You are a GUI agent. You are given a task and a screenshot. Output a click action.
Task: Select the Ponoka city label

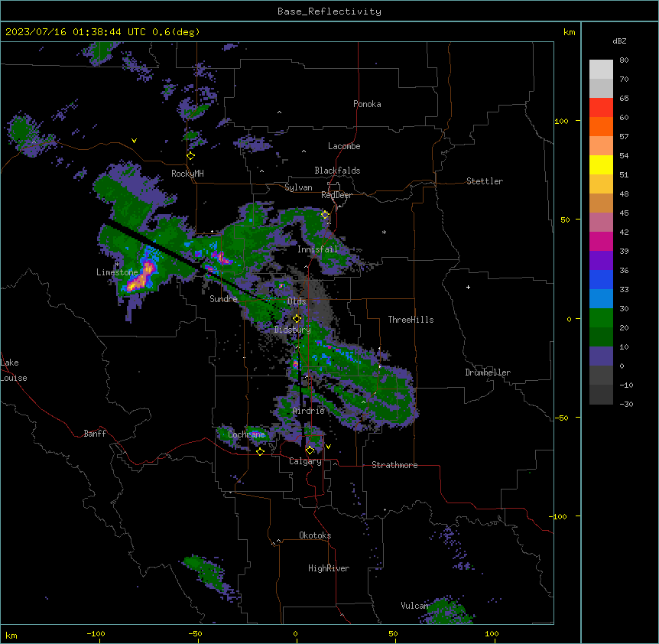(367, 104)
